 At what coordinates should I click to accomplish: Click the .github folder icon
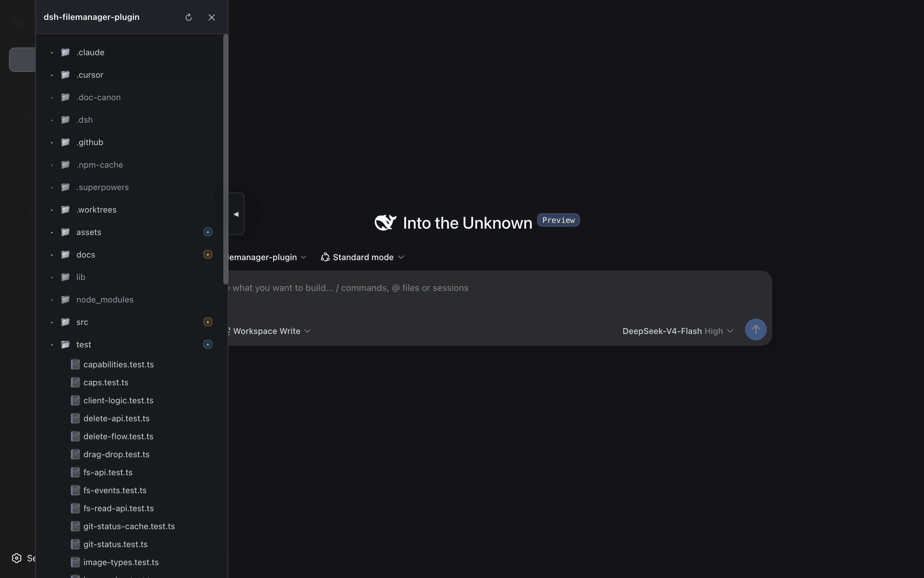tap(65, 142)
